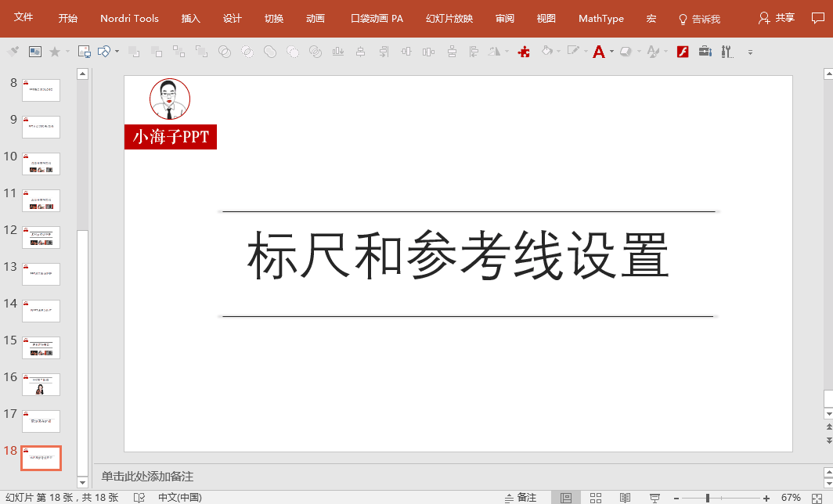
Task: Click the fit slide to window icon
Action: [817, 498]
